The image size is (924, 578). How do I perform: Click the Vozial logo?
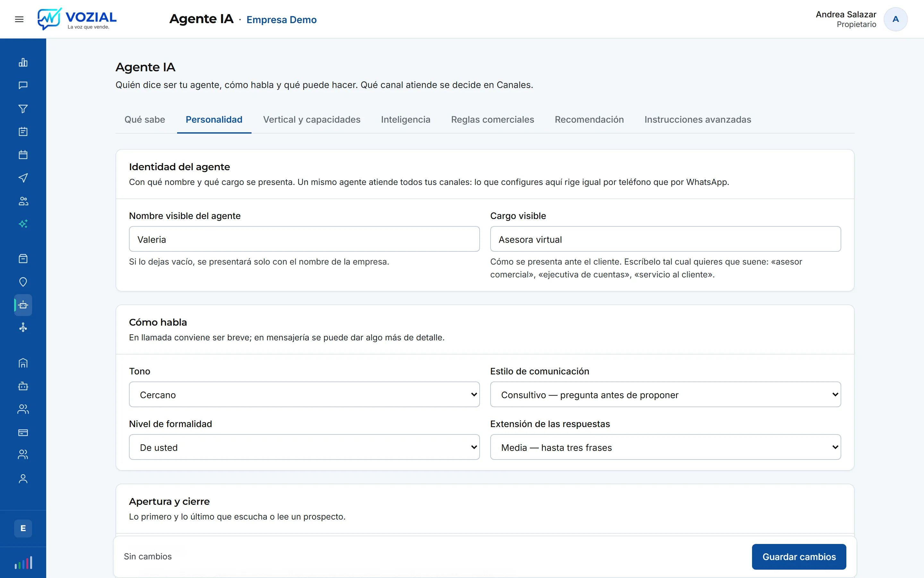click(x=77, y=19)
